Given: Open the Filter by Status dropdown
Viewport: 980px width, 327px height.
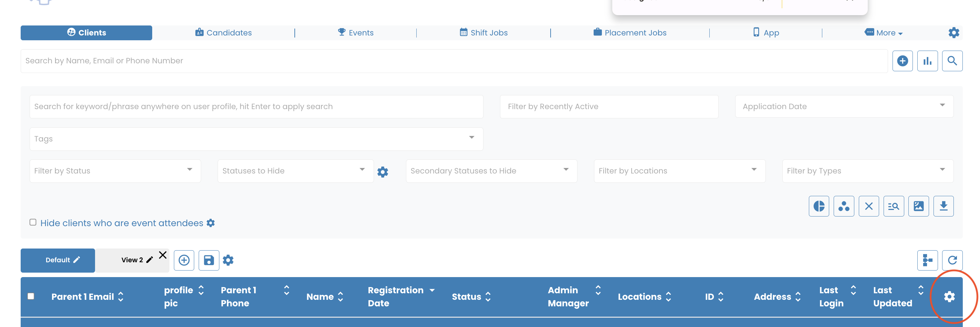Looking at the screenshot, I should click(115, 171).
